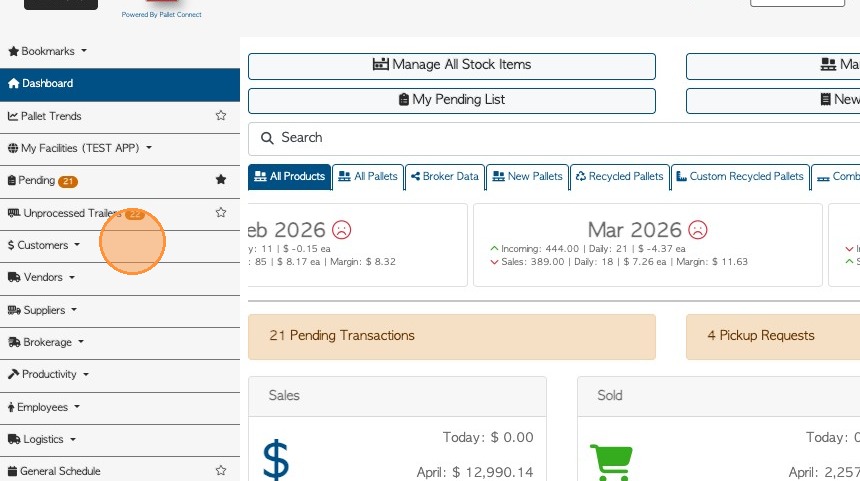The height and width of the screenshot is (481, 860).
Task: Expand the Bookmarks menu
Action: tap(48, 51)
